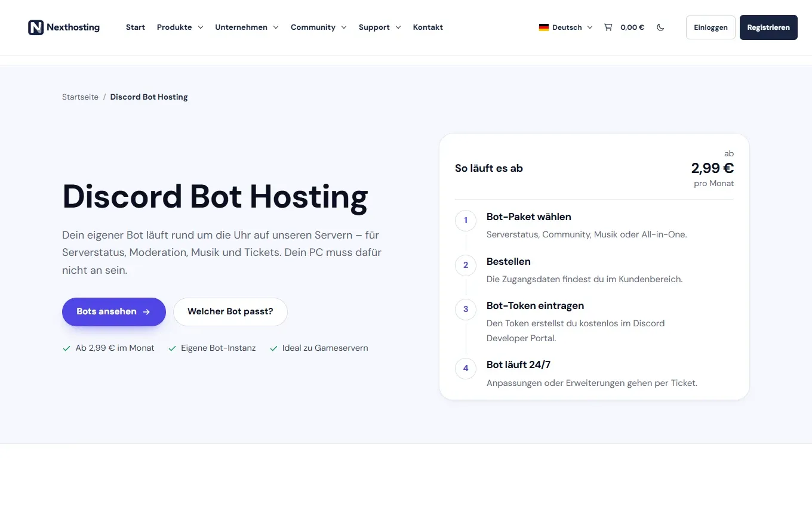Go to the Start menu item
The width and height of the screenshot is (812, 513).
(136, 27)
